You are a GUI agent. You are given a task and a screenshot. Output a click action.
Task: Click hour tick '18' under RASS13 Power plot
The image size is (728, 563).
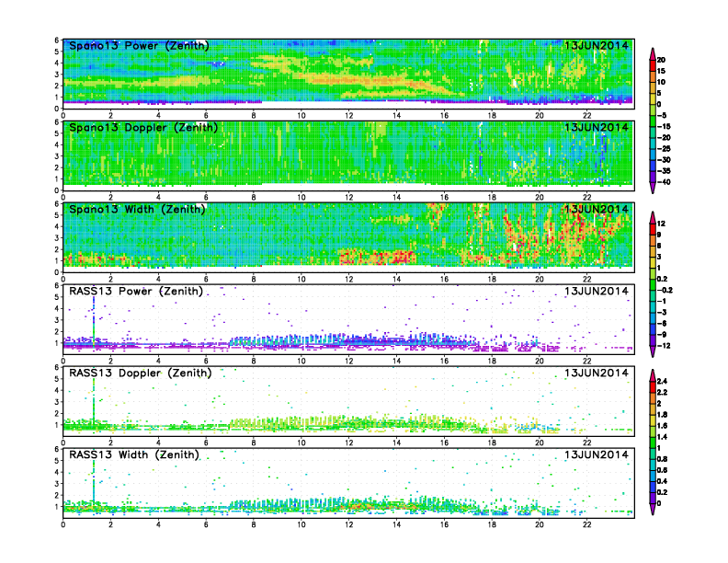point(492,361)
